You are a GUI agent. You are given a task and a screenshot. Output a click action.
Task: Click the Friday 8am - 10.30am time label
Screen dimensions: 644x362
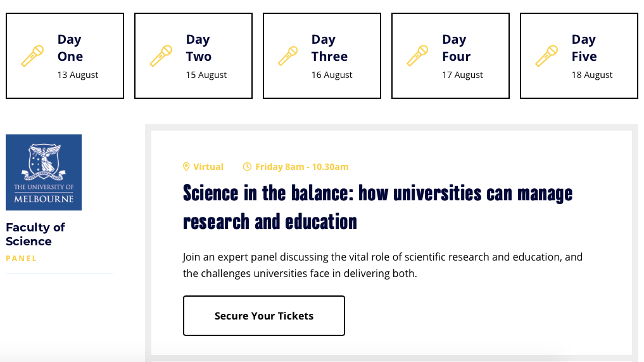pyautogui.click(x=302, y=167)
